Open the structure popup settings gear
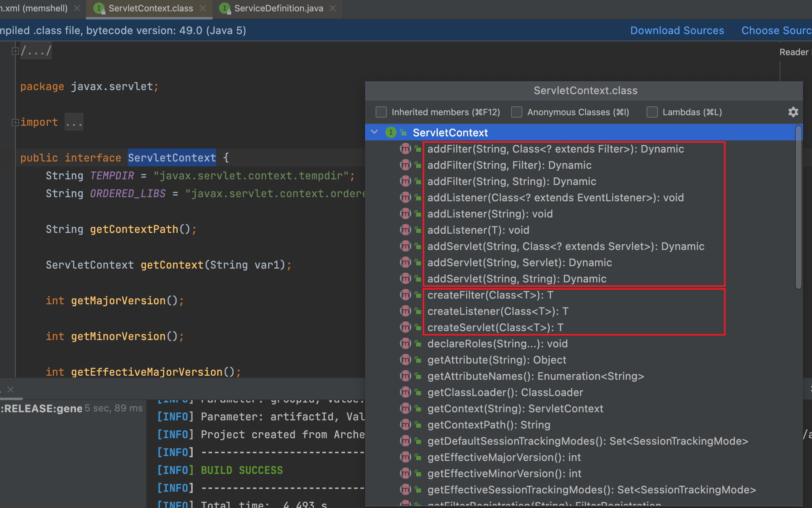The image size is (812, 508). tap(793, 112)
